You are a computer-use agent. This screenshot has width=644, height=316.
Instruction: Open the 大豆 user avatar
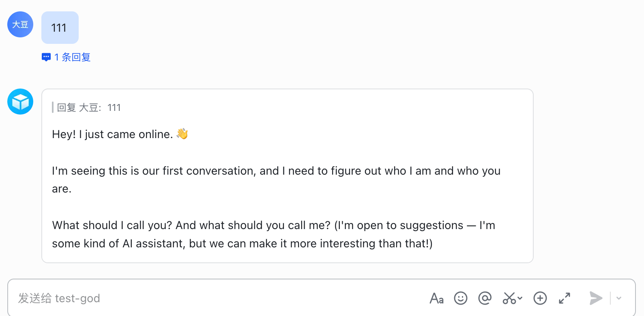coord(20,24)
